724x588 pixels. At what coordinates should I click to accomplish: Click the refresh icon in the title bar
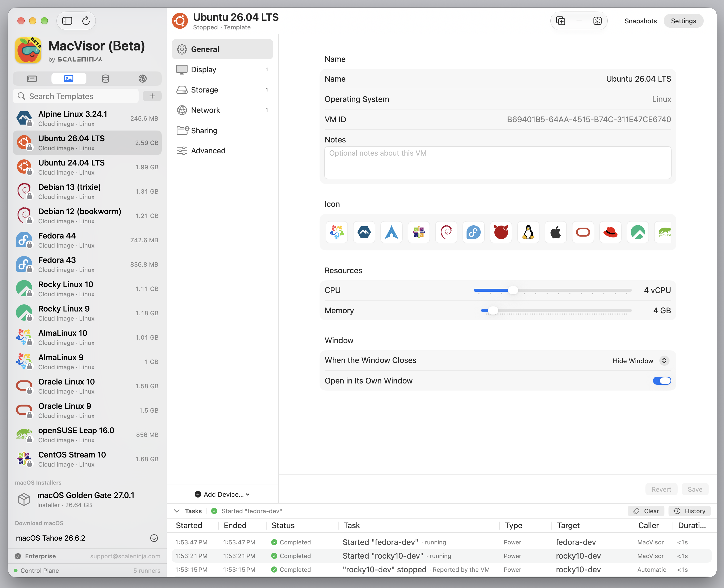coord(86,21)
